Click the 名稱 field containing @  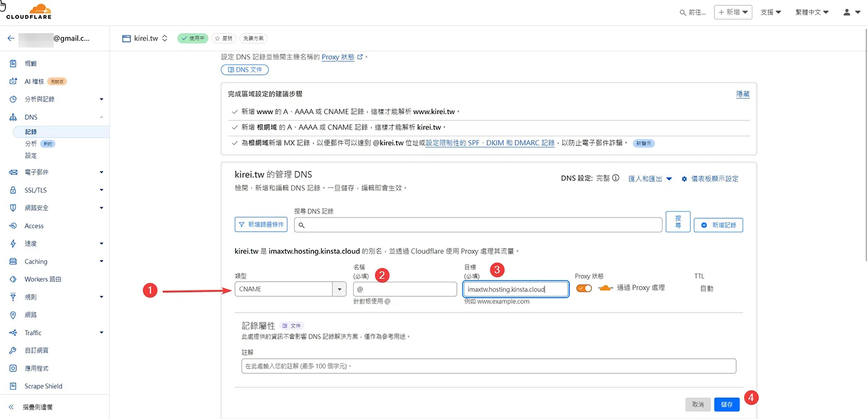[x=405, y=289]
